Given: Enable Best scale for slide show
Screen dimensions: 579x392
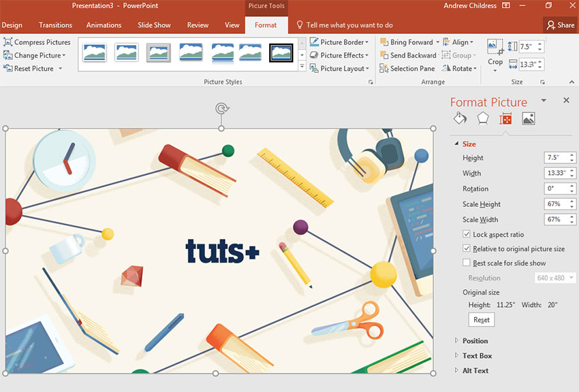Looking at the screenshot, I should [x=466, y=263].
